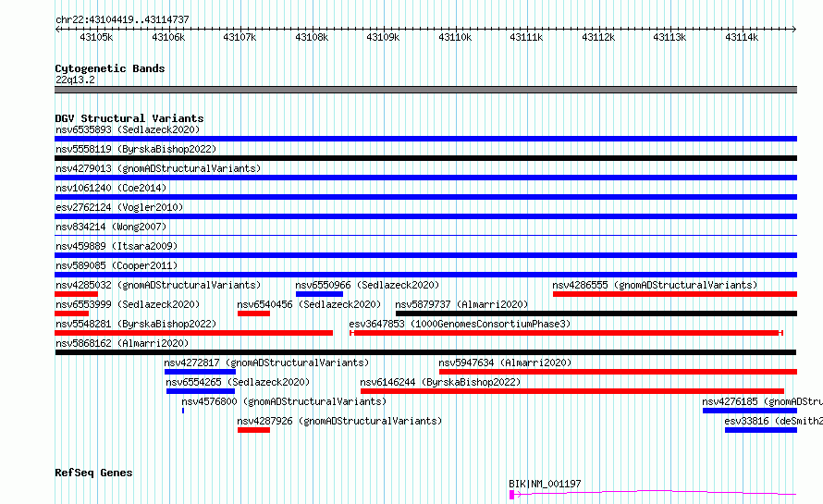Click the red nsv5548281 variant bar
The width and height of the screenshot is (823, 504).
click(x=193, y=333)
